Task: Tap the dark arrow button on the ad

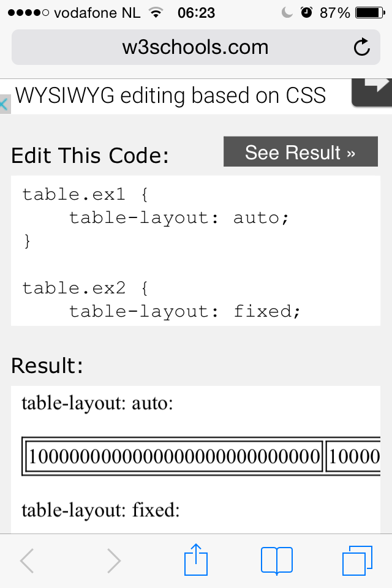Action: [x=372, y=92]
